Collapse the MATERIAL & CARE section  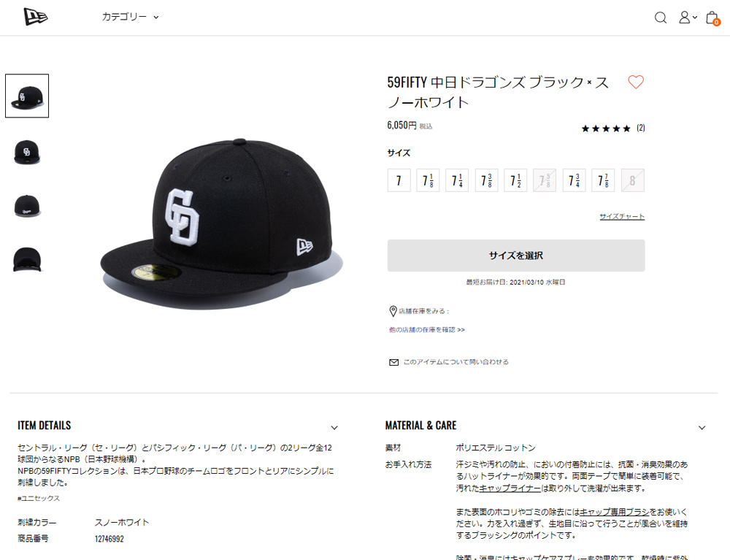coord(702,428)
